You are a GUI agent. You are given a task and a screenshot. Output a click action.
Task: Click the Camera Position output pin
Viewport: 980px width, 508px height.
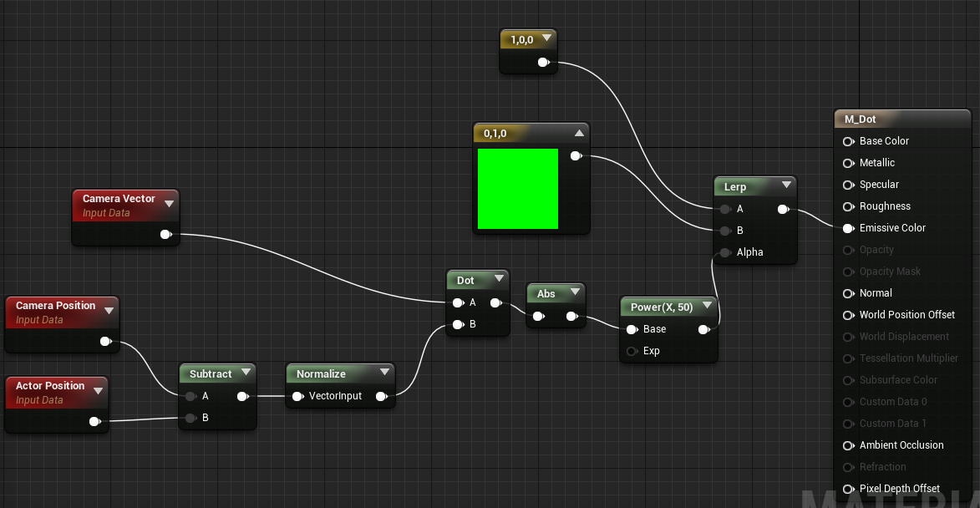[x=106, y=342]
